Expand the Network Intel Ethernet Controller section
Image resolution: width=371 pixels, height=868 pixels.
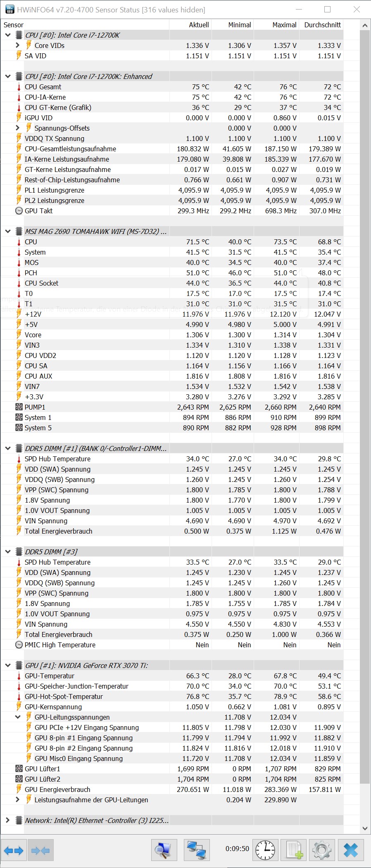pos(7,820)
